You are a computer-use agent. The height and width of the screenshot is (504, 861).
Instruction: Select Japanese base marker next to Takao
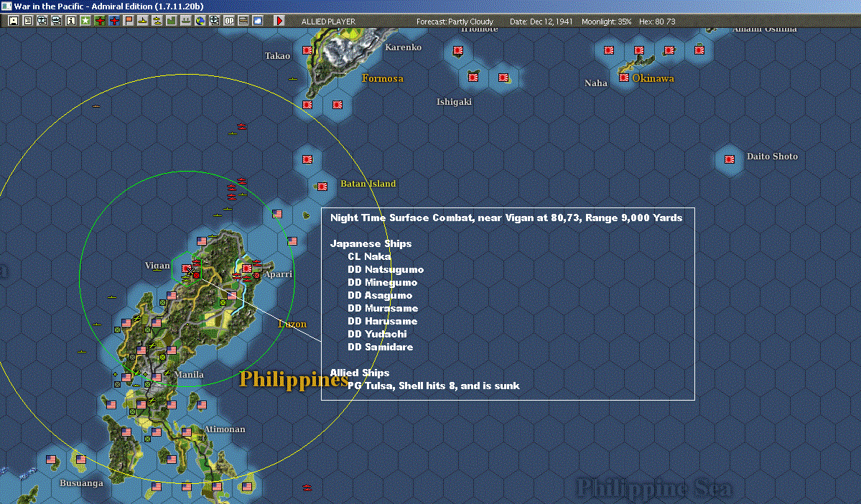pos(307,50)
